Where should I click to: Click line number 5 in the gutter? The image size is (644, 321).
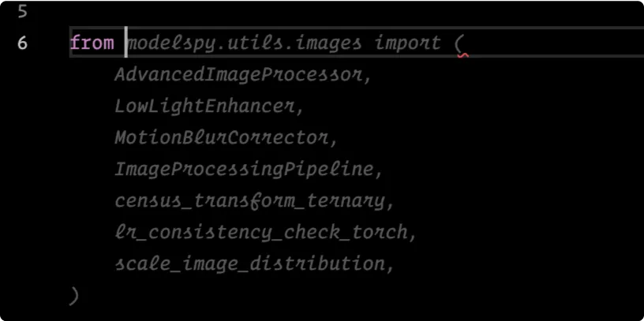click(x=21, y=12)
